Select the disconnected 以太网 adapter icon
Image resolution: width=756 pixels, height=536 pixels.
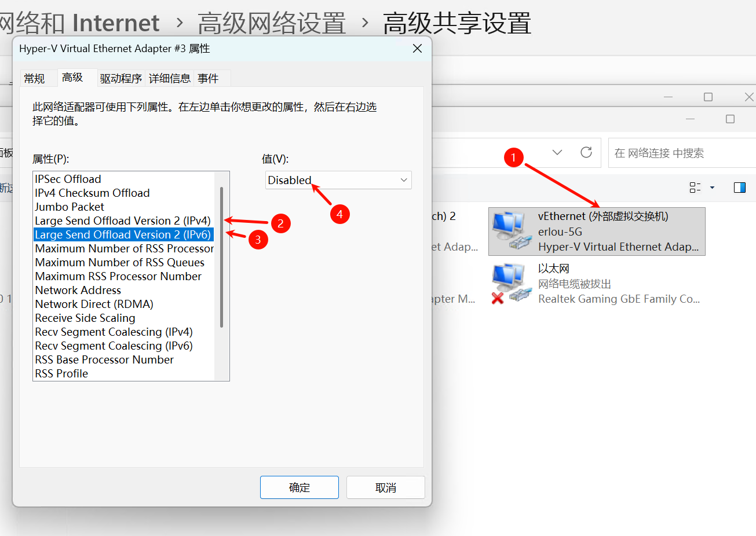512,283
